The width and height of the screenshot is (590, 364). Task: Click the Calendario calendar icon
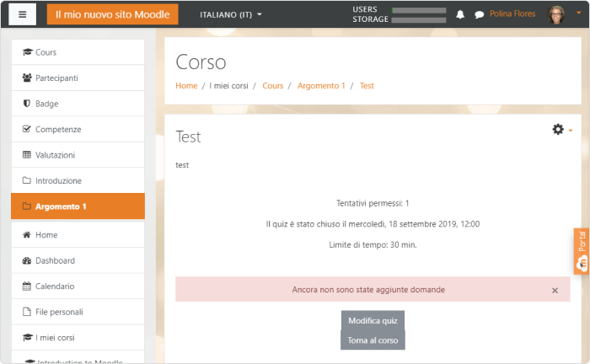point(27,286)
